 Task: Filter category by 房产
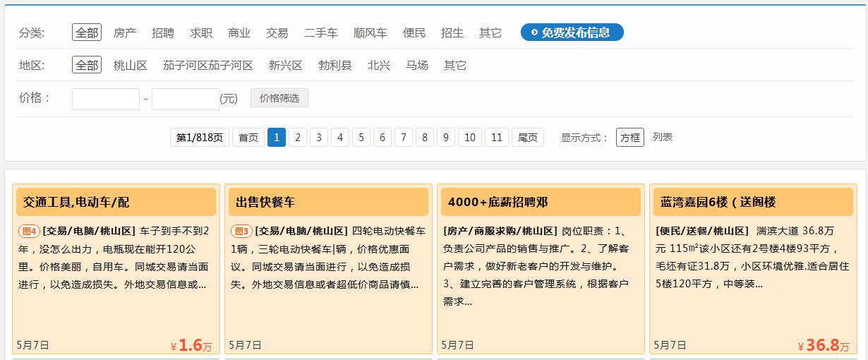tap(125, 32)
